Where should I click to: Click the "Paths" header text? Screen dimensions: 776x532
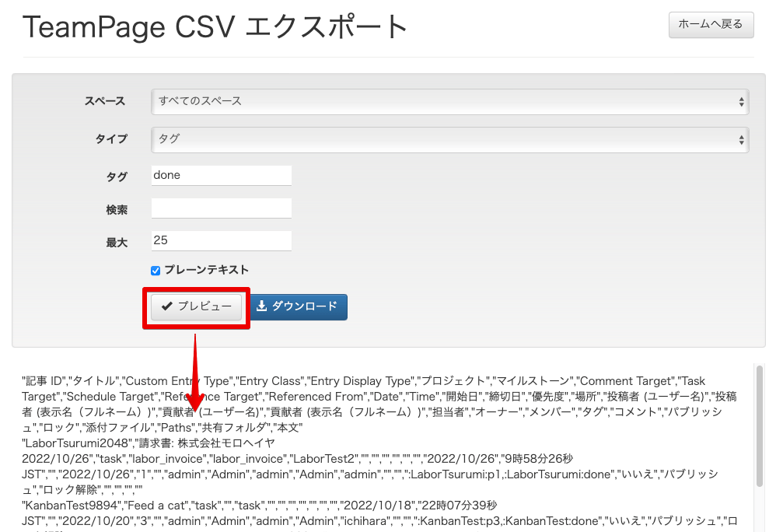[x=177, y=428]
